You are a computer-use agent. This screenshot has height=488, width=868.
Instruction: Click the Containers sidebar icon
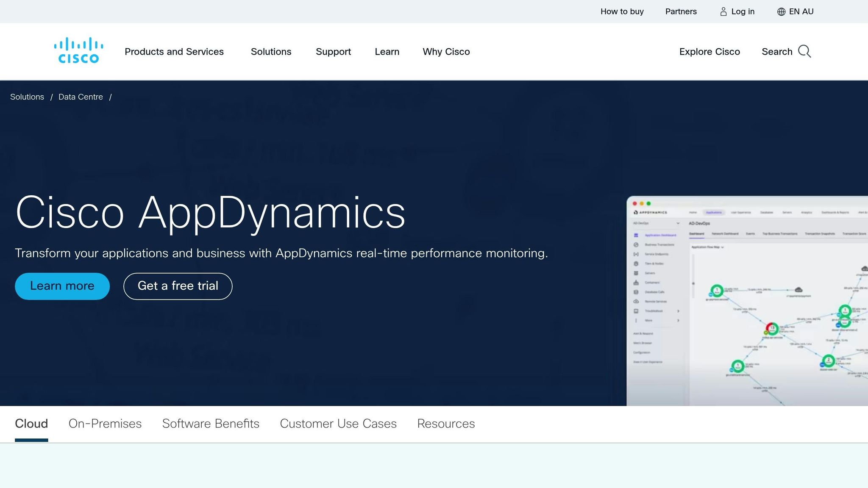coord(636,283)
